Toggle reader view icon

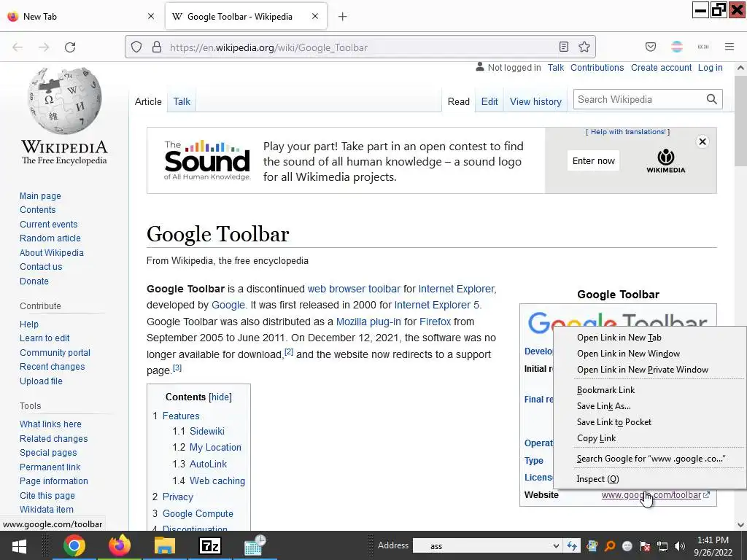pyautogui.click(x=564, y=47)
